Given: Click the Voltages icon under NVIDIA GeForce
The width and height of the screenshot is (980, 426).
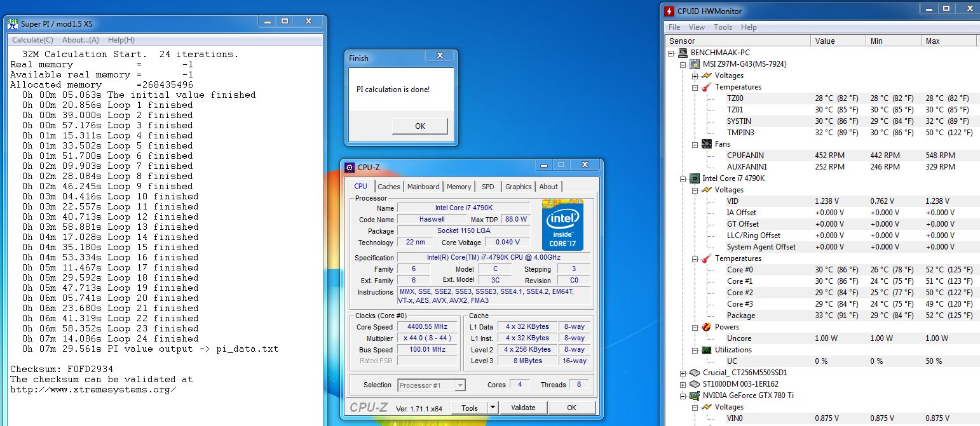Looking at the screenshot, I should point(706,407).
